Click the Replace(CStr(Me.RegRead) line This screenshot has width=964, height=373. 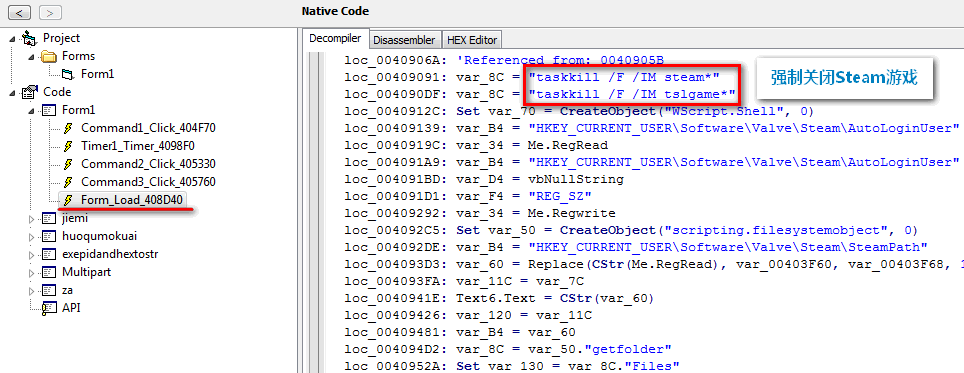click(654, 264)
